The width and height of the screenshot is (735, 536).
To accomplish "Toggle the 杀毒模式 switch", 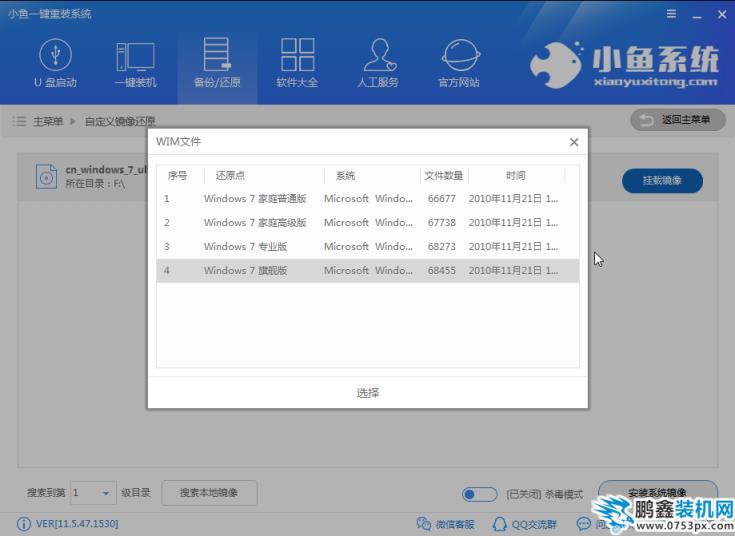I will coord(479,494).
